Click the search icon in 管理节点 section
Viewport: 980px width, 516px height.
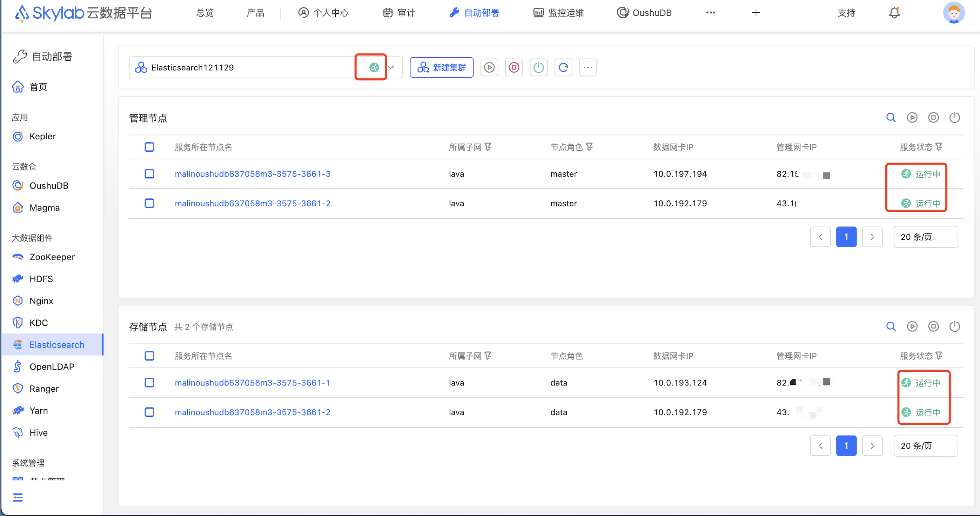point(891,118)
